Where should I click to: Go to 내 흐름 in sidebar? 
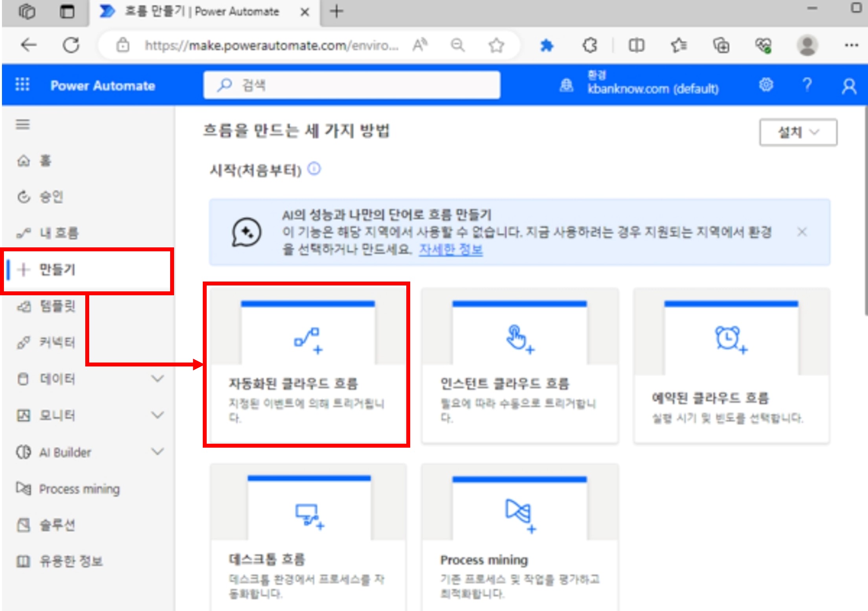click(59, 233)
